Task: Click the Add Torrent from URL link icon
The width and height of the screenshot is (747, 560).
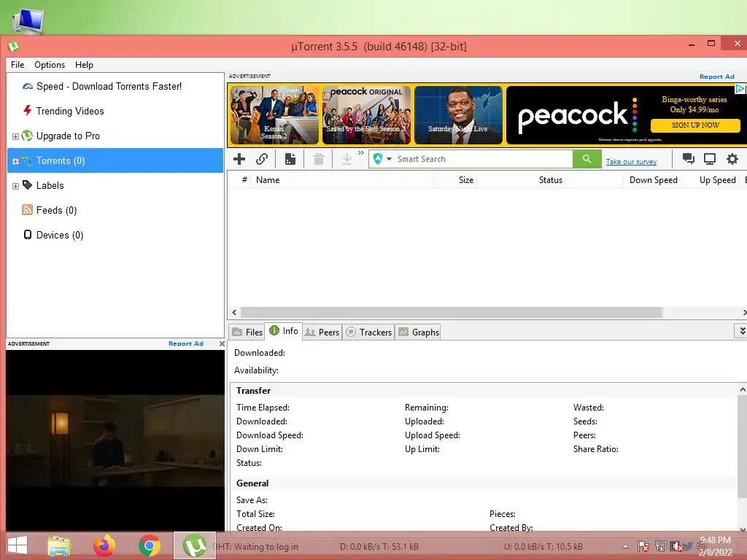Action: click(x=262, y=159)
